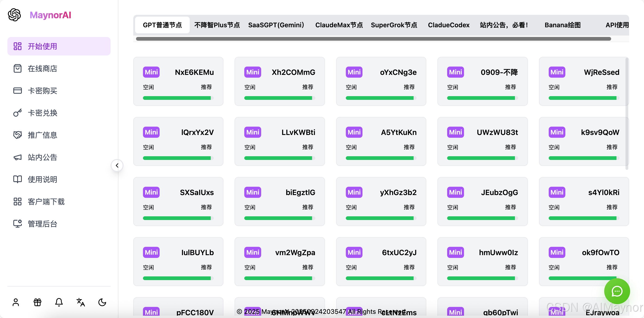Open the notification bell
The width and height of the screenshot is (644, 318).
59,302
